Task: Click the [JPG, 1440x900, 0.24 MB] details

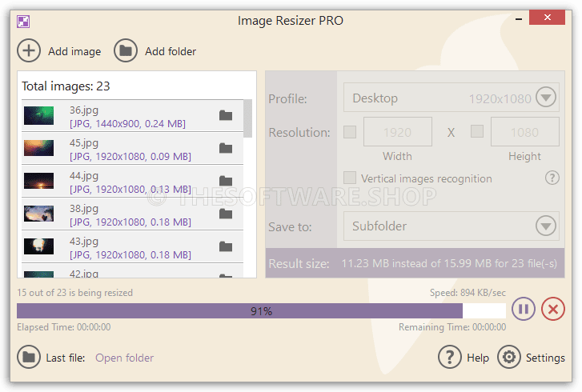Action: [x=127, y=123]
